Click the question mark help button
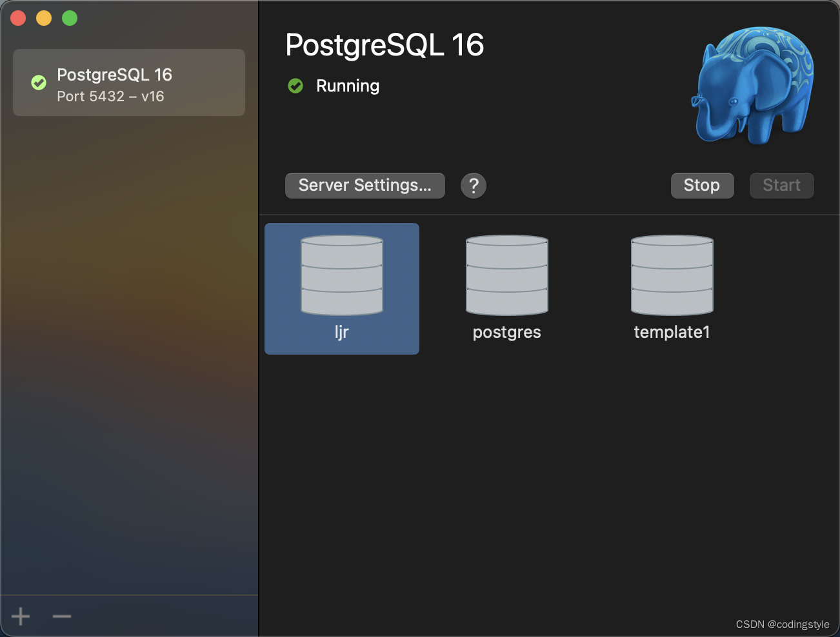This screenshot has width=840, height=637. (x=474, y=186)
